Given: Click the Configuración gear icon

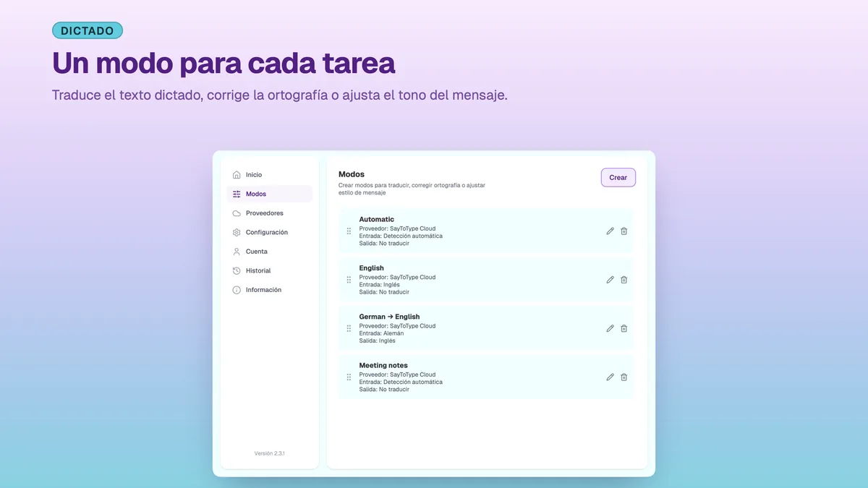Looking at the screenshot, I should (x=237, y=232).
